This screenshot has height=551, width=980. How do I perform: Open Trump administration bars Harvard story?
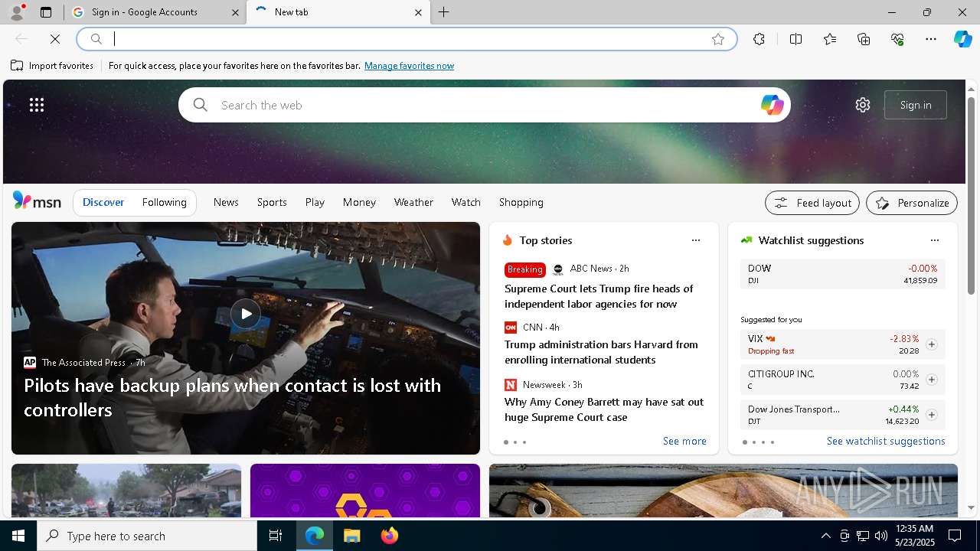(x=601, y=352)
